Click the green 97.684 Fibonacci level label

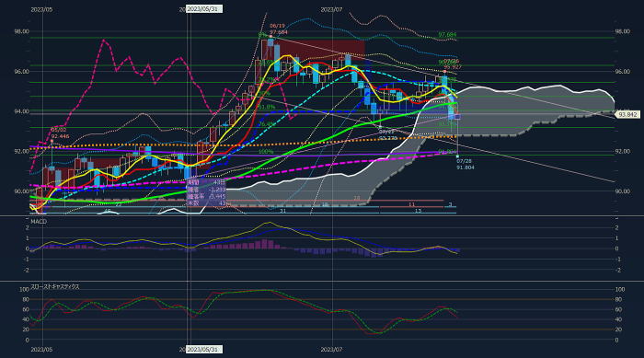point(447,35)
